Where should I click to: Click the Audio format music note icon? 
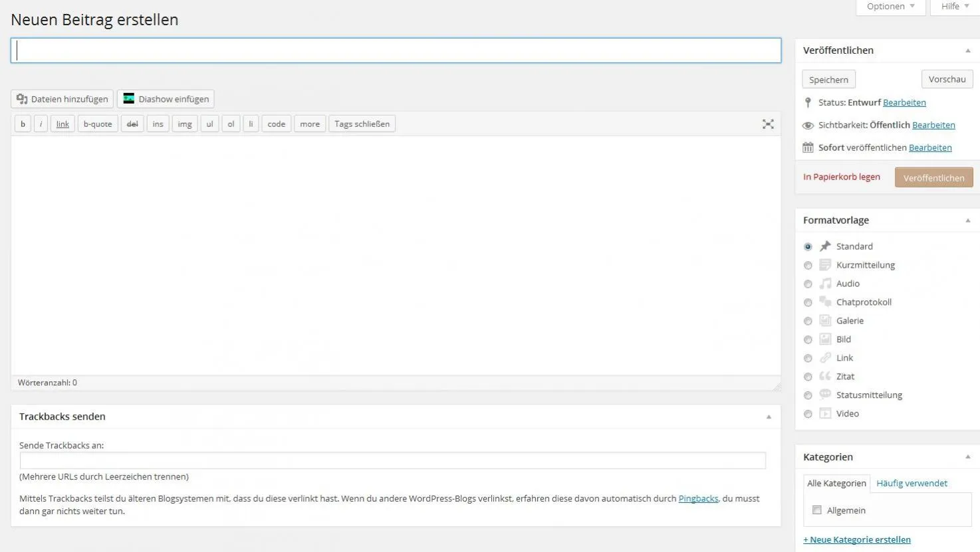(825, 283)
